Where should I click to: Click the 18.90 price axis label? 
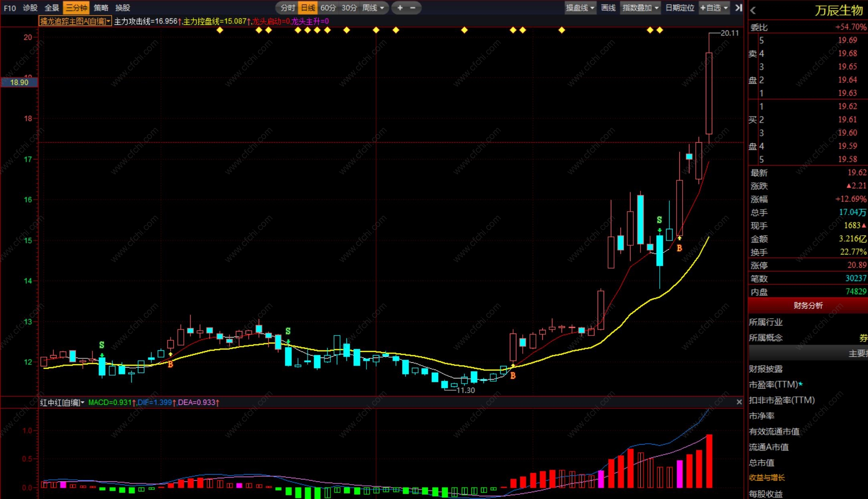[x=19, y=82]
